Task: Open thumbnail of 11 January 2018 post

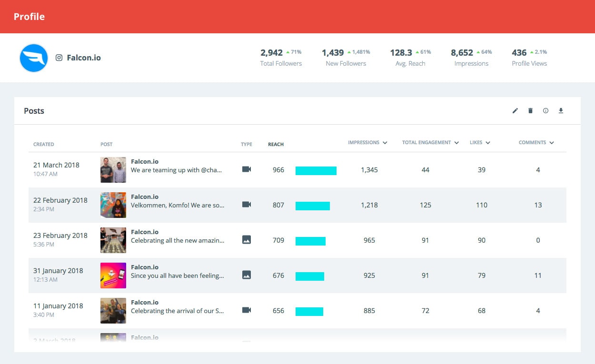Action: 113,311
